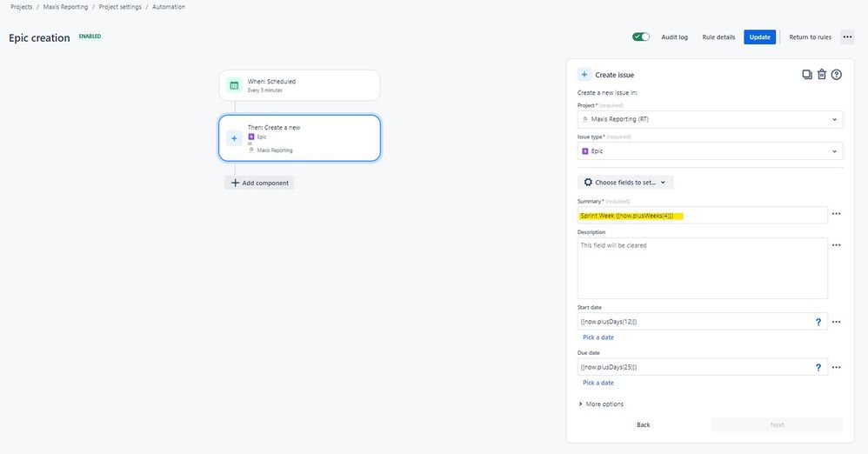Image resolution: width=868 pixels, height=454 pixels.
Task: Click the Epic creation rule title
Action: pyautogui.click(x=39, y=37)
